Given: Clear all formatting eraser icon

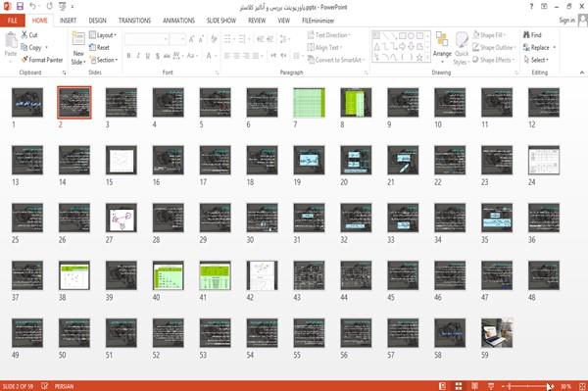Looking at the screenshot, I should (x=214, y=39).
